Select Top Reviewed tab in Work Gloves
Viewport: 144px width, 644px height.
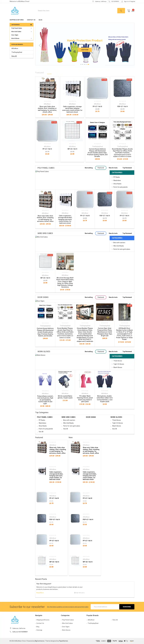[x=127, y=352]
